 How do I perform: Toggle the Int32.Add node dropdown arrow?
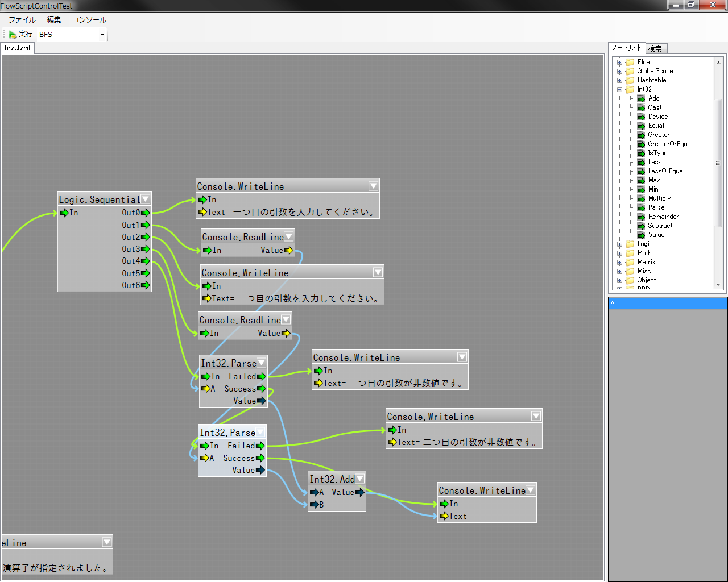pyautogui.click(x=359, y=479)
